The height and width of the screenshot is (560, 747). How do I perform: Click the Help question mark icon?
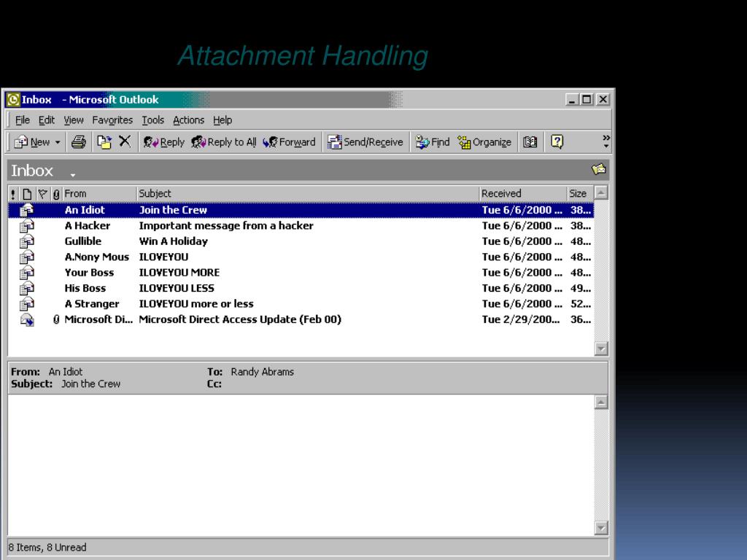[557, 141]
